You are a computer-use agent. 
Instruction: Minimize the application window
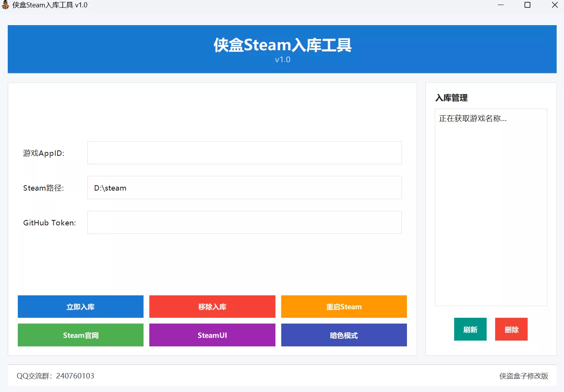coord(501,5)
